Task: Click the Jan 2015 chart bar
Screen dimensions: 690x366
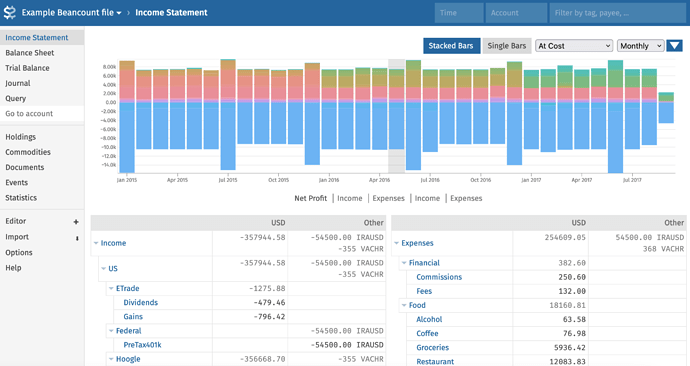Action: [127, 117]
